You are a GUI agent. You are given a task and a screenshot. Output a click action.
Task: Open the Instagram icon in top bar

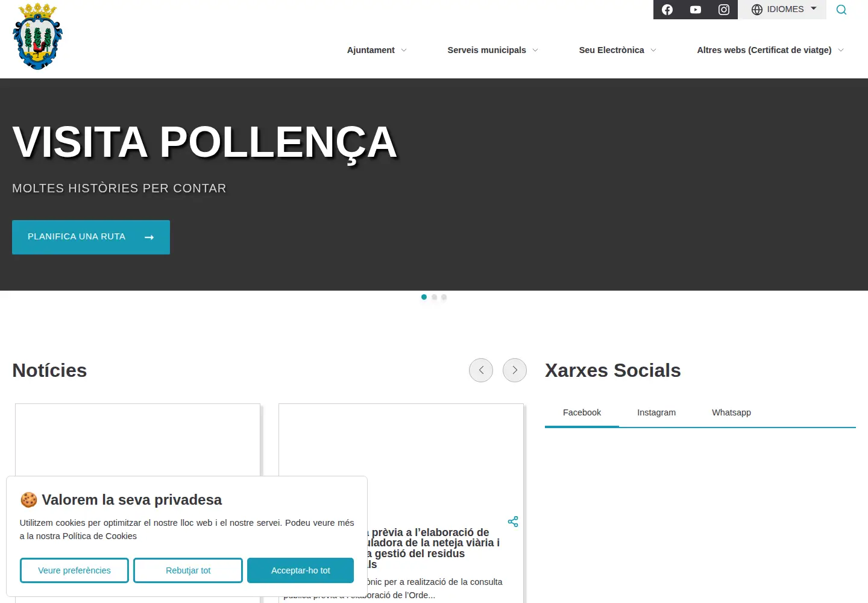(x=724, y=10)
